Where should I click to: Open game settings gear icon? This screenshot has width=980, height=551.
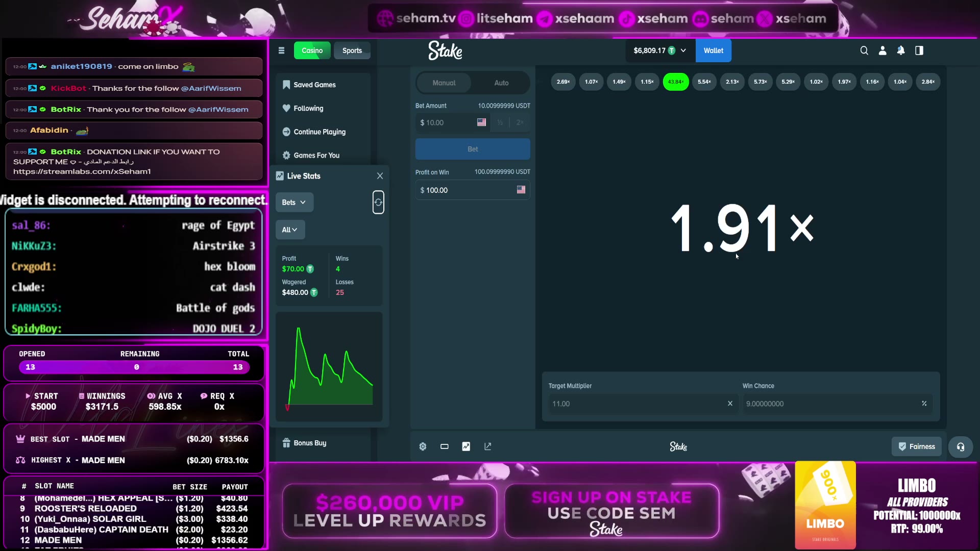point(423,446)
